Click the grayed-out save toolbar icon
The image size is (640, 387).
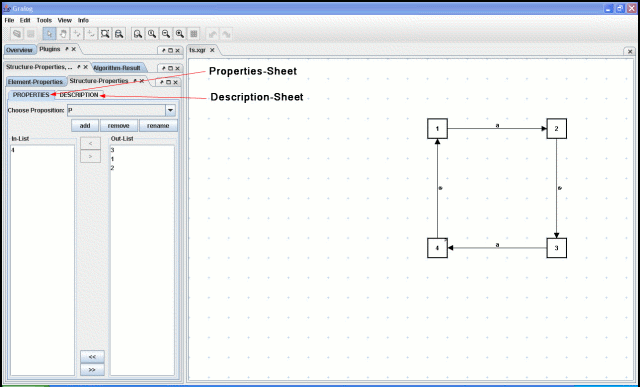(31, 34)
